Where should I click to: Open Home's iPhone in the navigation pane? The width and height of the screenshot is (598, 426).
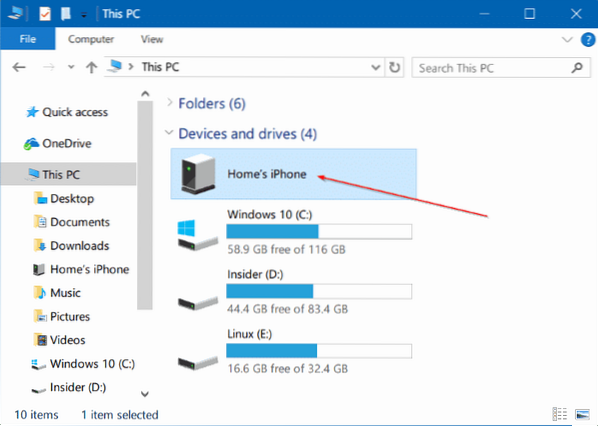click(90, 269)
